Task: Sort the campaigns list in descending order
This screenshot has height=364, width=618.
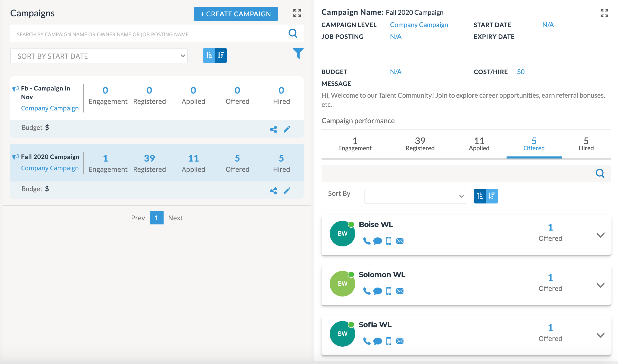Action: pos(221,55)
